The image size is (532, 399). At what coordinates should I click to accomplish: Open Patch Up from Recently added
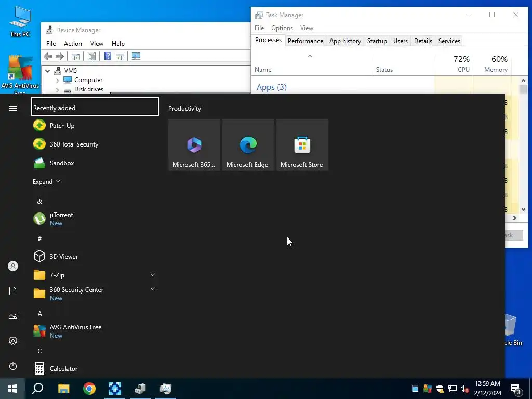pos(95,126)
